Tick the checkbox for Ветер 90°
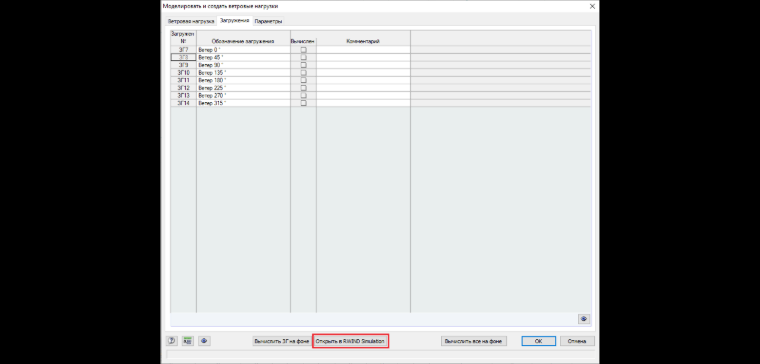This screenshot has width=760, height=364. click(x=303, y=65)
